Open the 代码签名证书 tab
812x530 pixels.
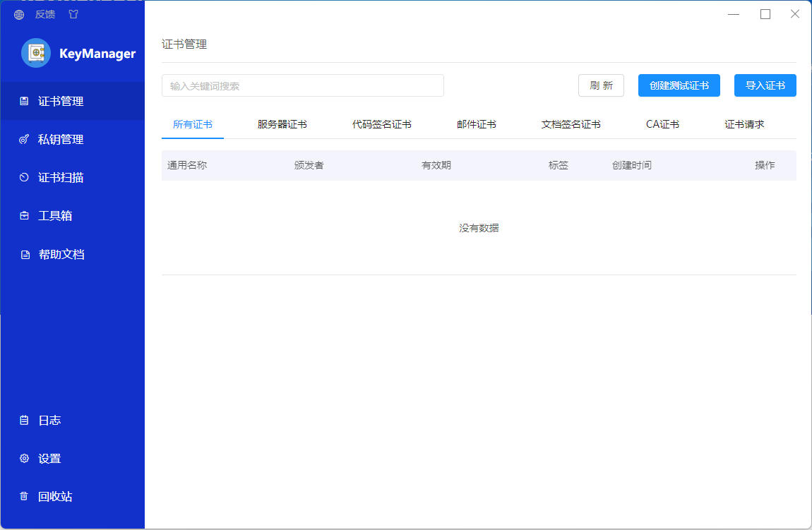coord(381,123)
